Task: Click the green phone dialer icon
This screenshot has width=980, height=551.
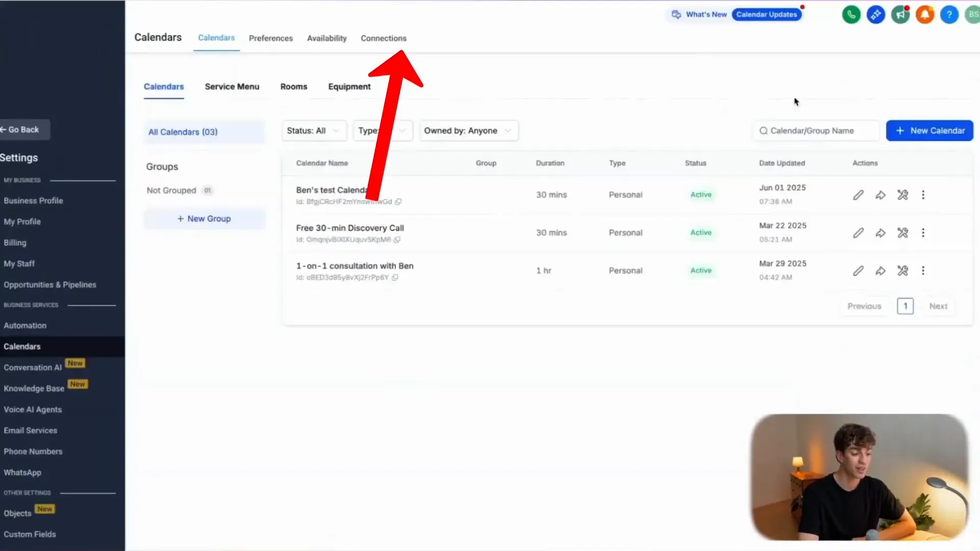Action: coord(851,14)
